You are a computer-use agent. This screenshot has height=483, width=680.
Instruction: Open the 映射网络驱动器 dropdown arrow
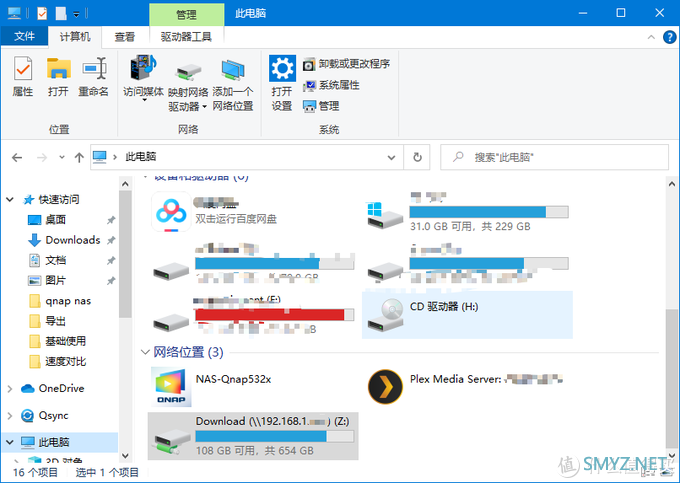coord(204,107)
